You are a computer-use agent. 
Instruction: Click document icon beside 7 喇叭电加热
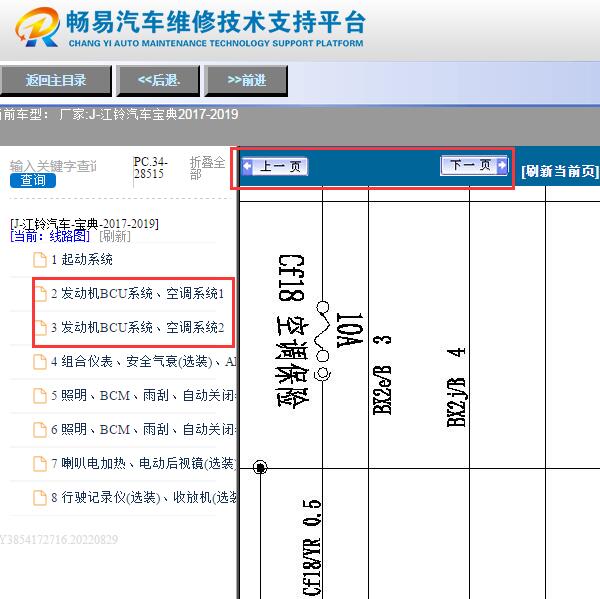pyautogui.click(x=40, y=464)
